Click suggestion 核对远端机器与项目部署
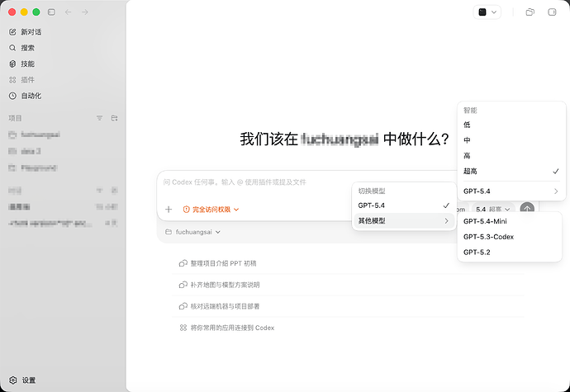 point(348,306)
